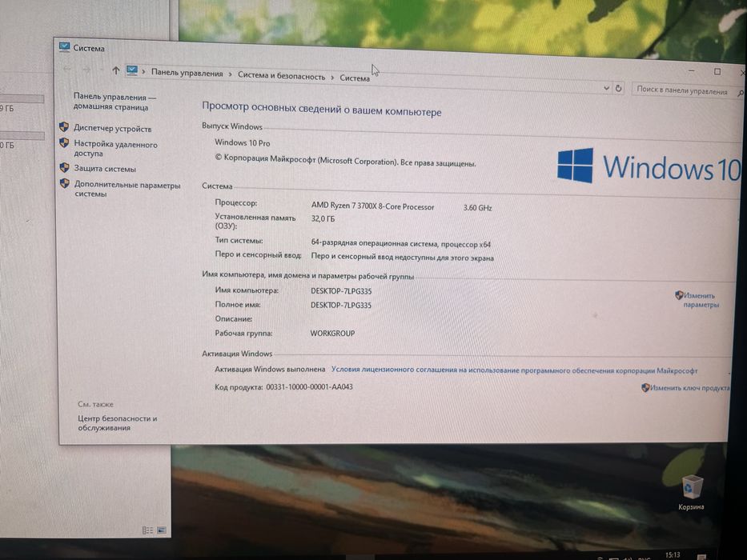747x560 pixels.
Task: Click the search magnifier icon
Action: click(x=741, y=94)
